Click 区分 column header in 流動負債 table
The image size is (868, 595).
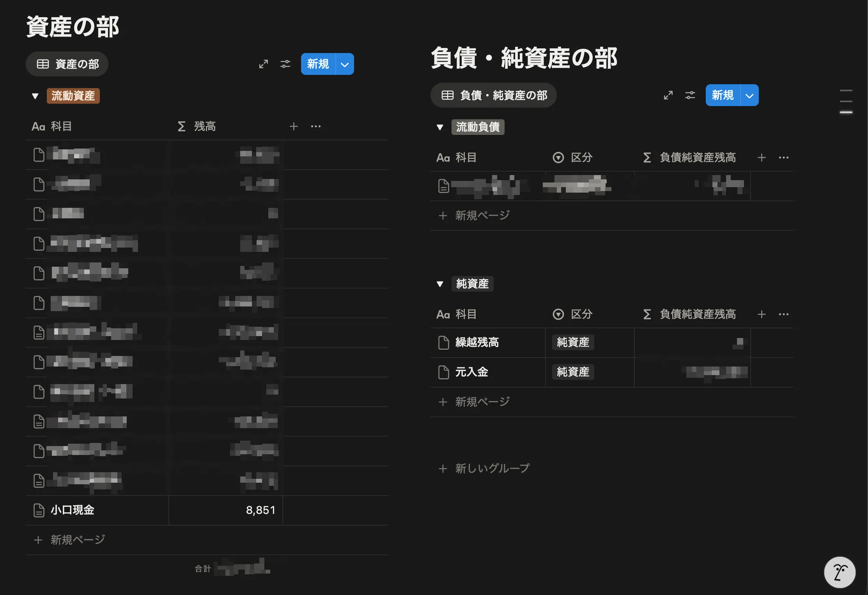pyautogui.click(x=572, y=158)
